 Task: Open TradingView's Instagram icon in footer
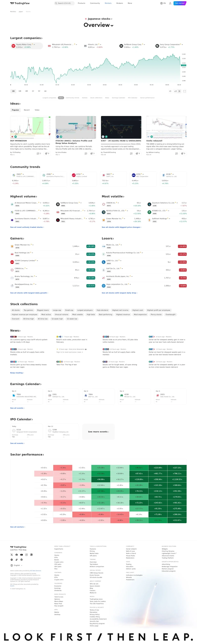(26, 555)
